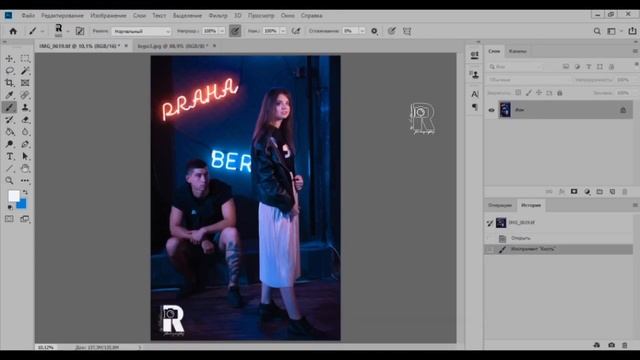Select the Brush tool in toolbox
Image resolution: width=640 pixels, height=360 pixels.
[x=9, y=107]
